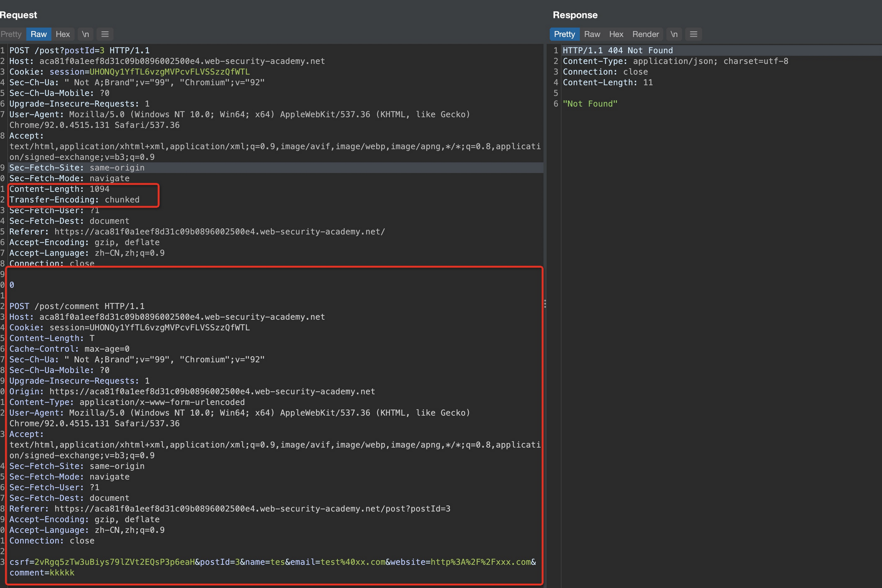882x588 pixels.
Task: Click the response 'Content-Type: application/json' header
Action: click(x=675, y=61)
